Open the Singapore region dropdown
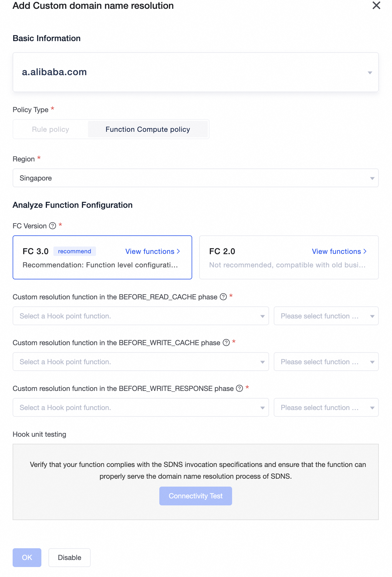 click(195, 178)
